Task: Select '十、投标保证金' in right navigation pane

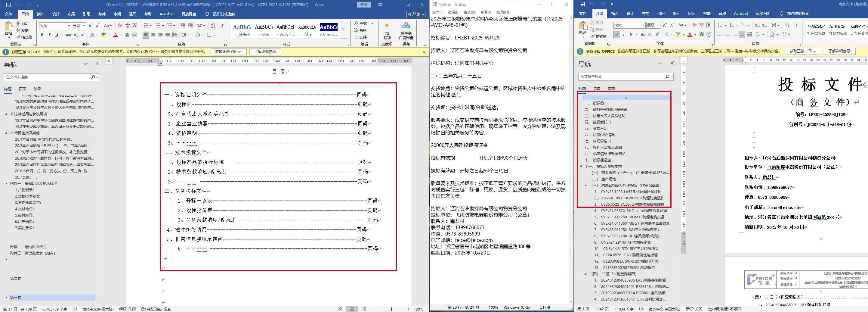Action: click(x=598, y=160)
